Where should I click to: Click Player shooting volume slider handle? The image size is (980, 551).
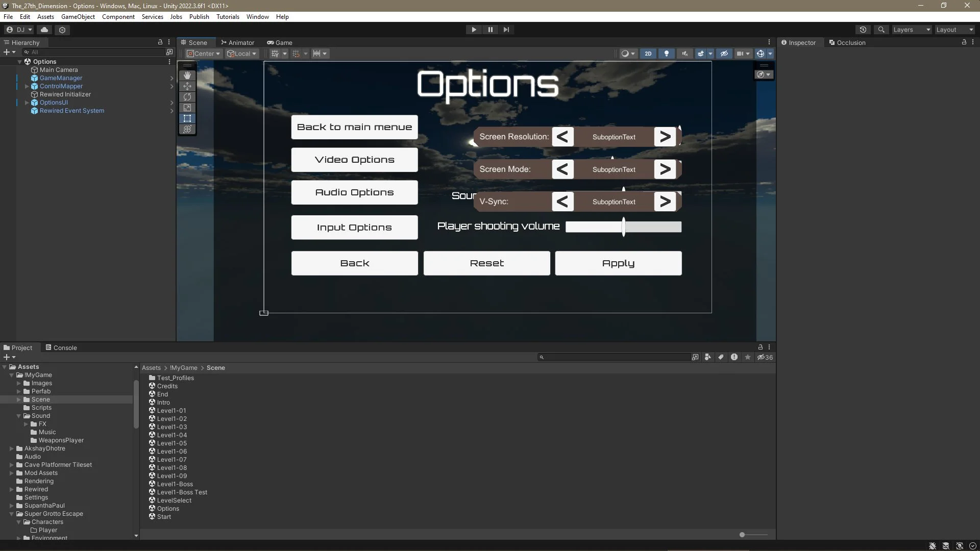pos(623,227)
